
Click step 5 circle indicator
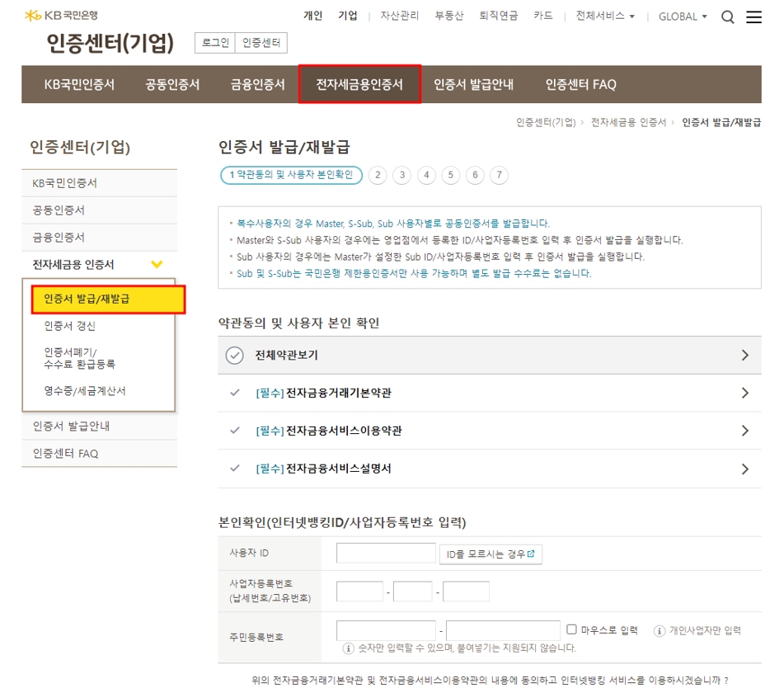coord(450,175)
